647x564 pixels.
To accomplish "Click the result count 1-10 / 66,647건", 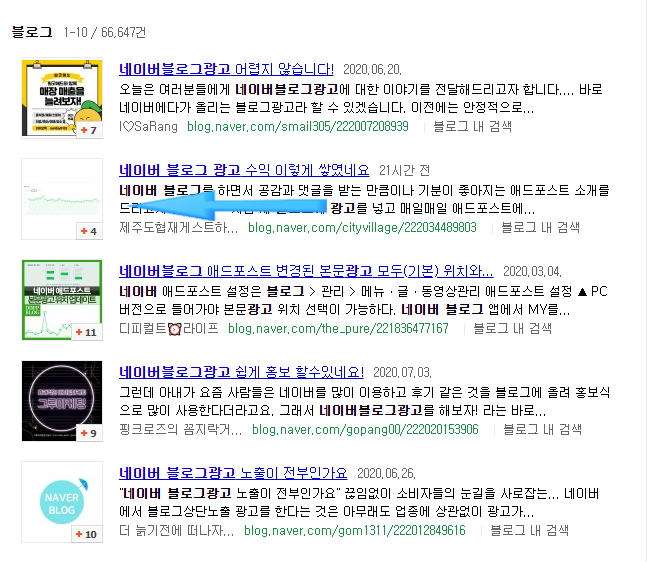I will pyautogui.click(x=105, y=32).
